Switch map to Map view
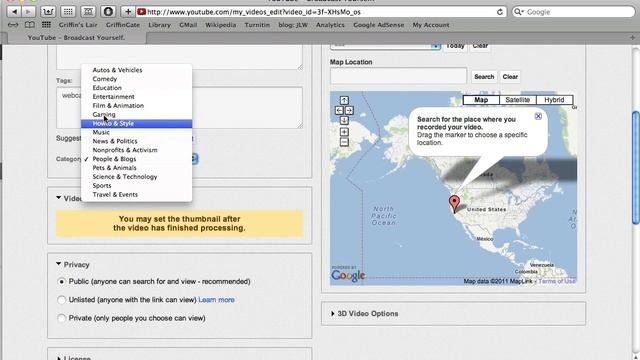Screen dimensions: 640x360 point(481,100)
